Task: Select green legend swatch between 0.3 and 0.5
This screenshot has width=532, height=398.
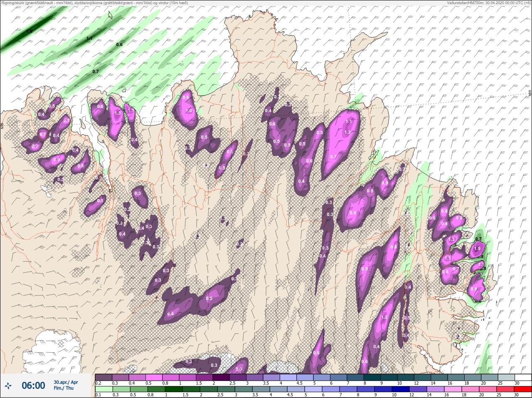Action: coord(121,389)
